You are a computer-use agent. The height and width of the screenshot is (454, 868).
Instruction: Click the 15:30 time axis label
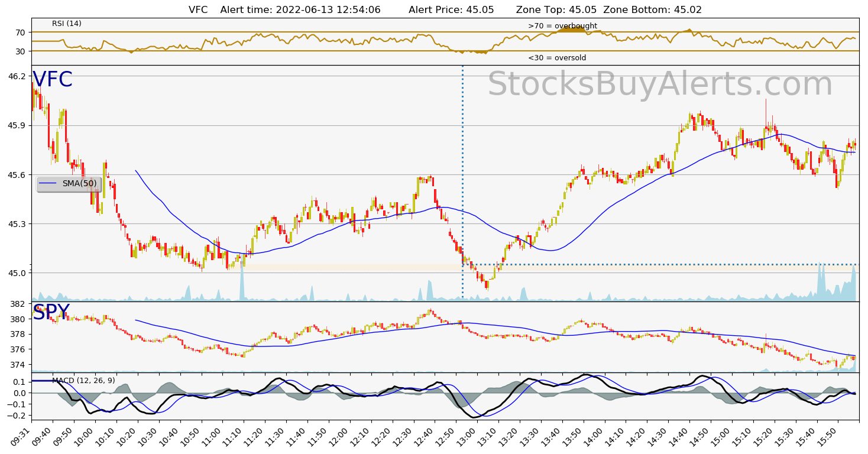(785, 436)
